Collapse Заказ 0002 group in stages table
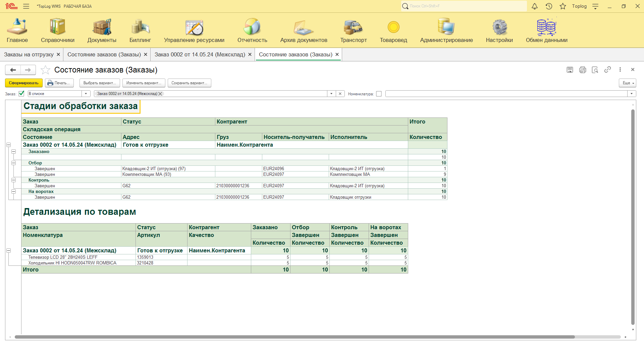 point(9,145)
